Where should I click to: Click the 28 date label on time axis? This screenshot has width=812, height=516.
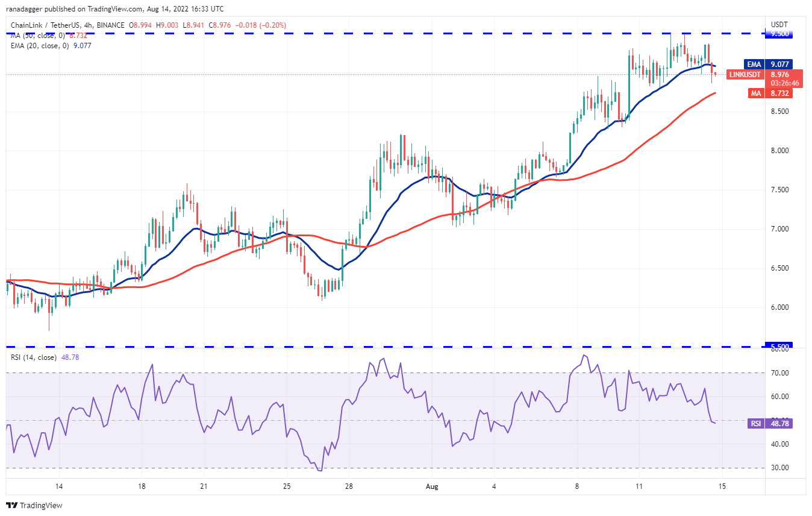click(x=349, y=486)
